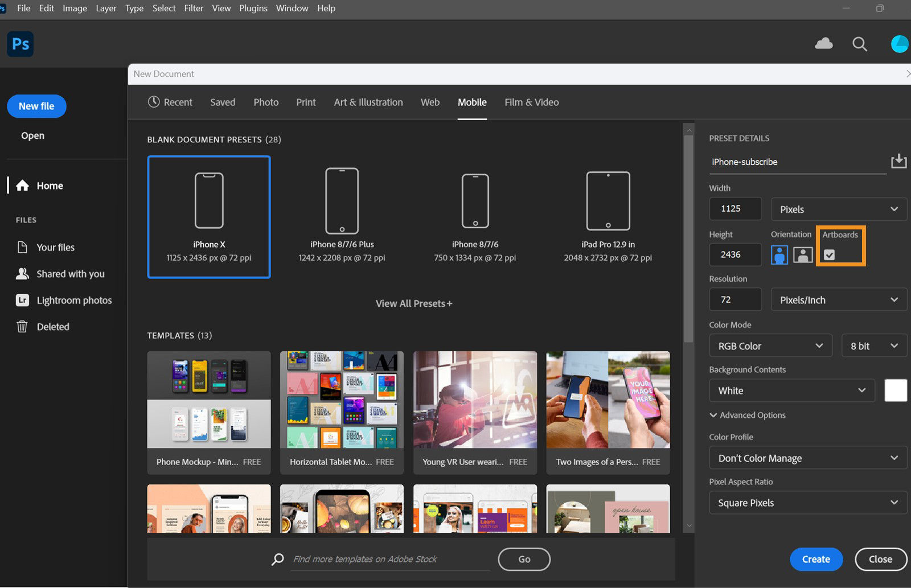This screenshot has width=911, height=588.
Task: Open the search icon in top bar
Action: point(860,44)
